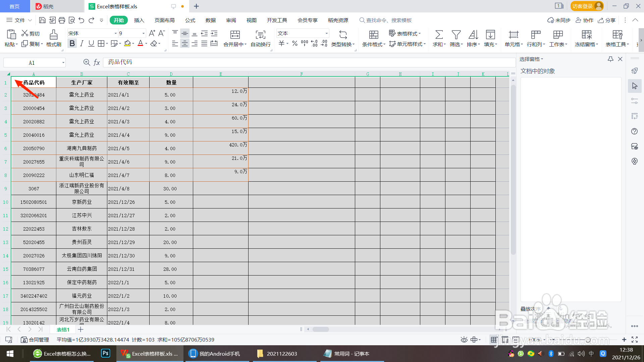Expand the font name dropdown

coord(116,33)
